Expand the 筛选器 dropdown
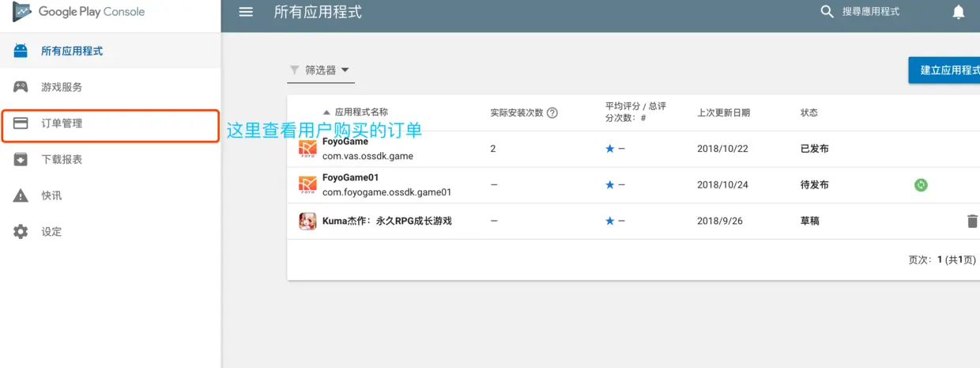Viewport: 980px width, 368px height. pos(321,70)
